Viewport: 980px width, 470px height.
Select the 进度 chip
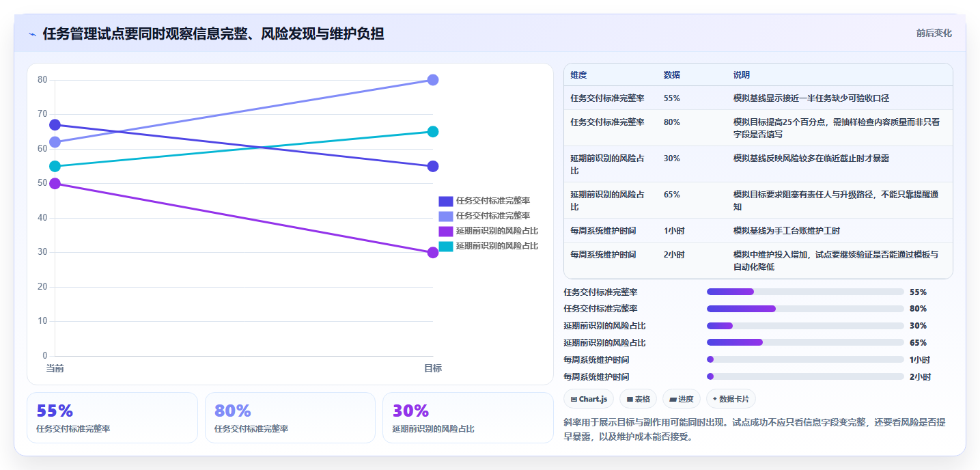[x=682, y=399]
